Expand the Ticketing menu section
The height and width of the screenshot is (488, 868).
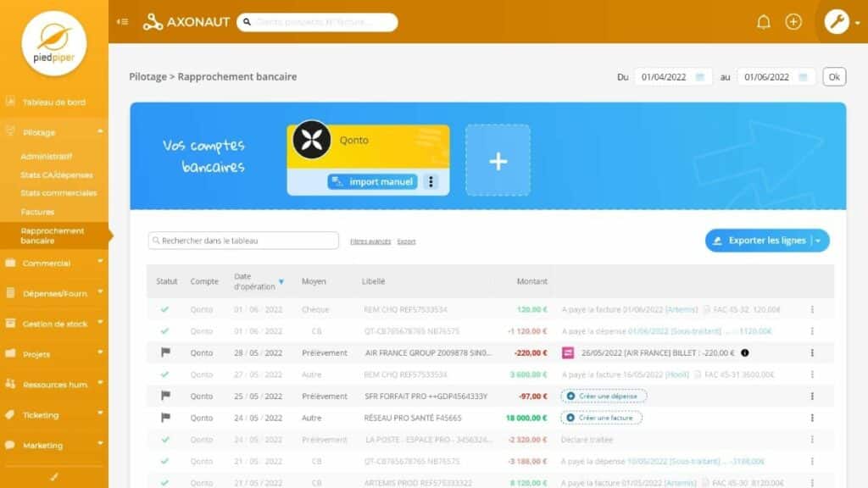tap(100, 413)
